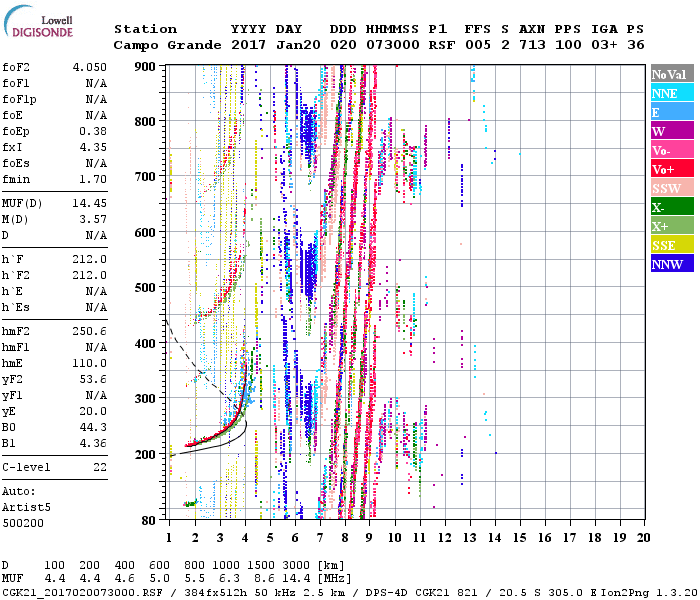Click the Jan20 date in header
This screenshot has height=600, width=700.
[x=298, y=45]
